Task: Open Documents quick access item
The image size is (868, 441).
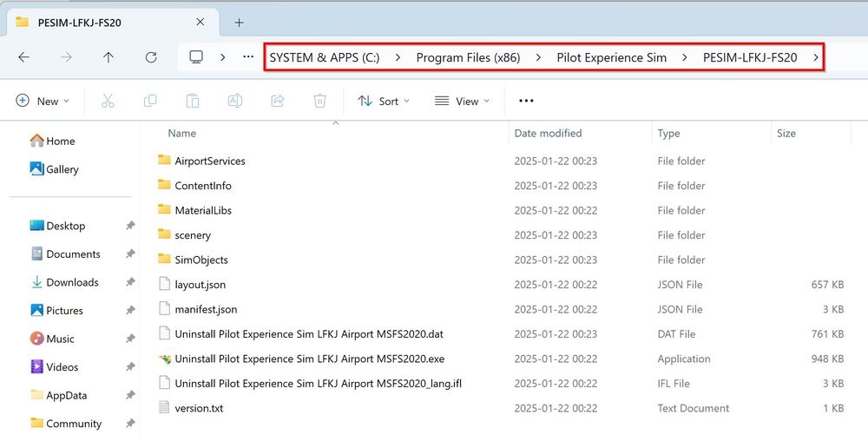Action: coord(65,254)
